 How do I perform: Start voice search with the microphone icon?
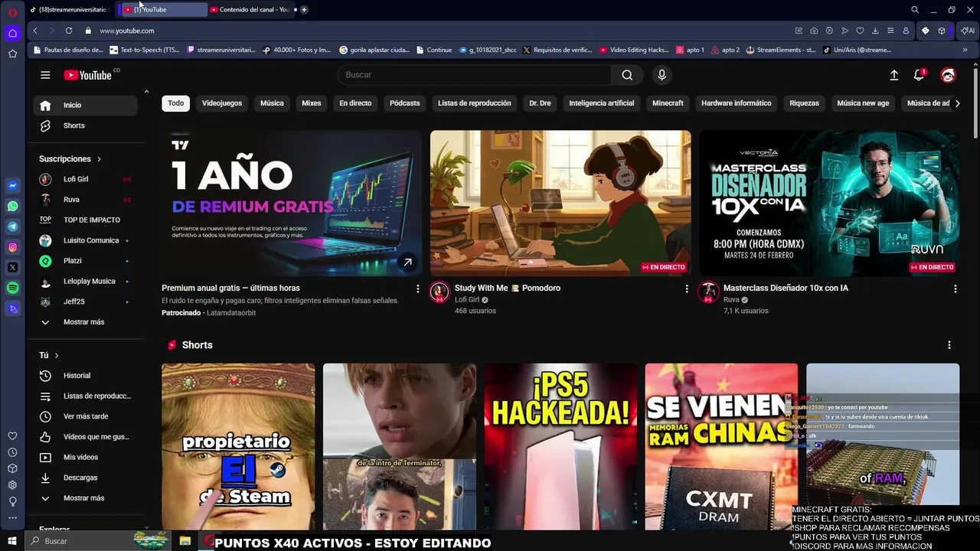662,75
